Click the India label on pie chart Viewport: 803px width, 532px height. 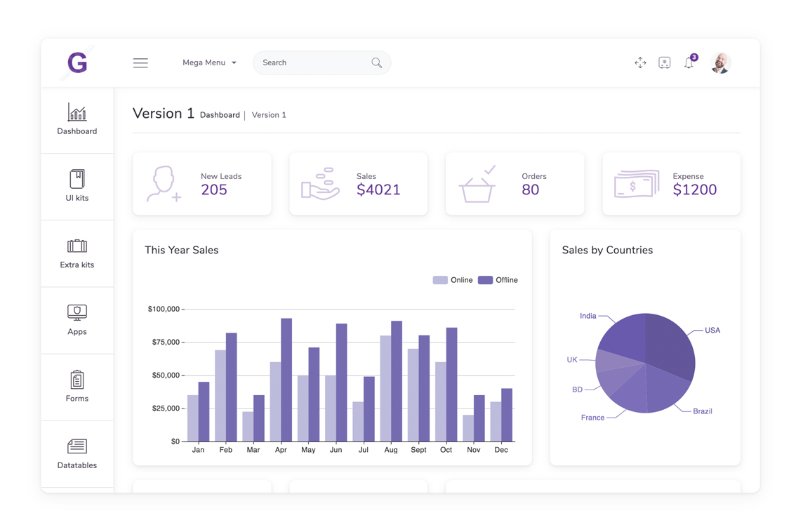click(588, 316)
